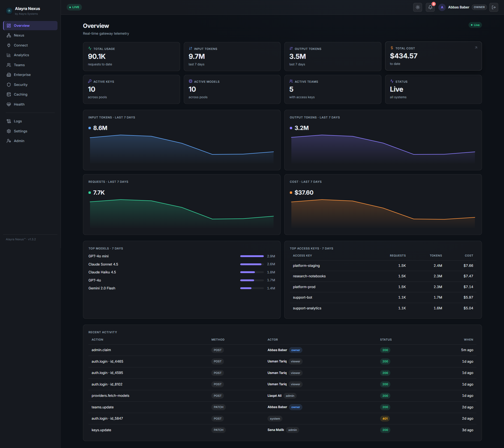Click the Analytics bar chart icon
This screenshot has height=448, width=504.
9,55
